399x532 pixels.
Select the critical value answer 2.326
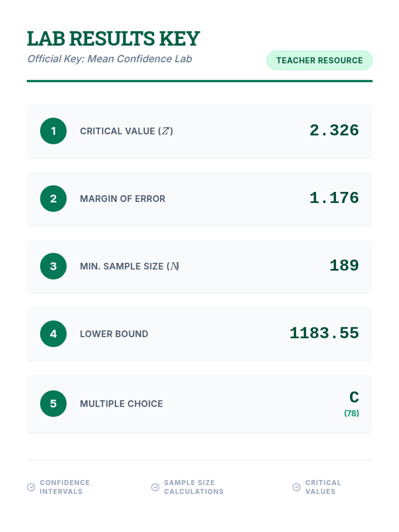click(x=334, y=130)
